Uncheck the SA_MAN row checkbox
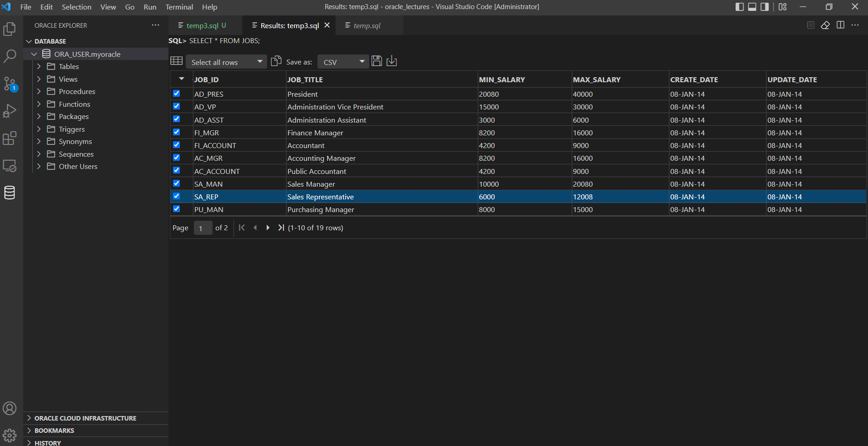The height and width of the screenshot is (446, 868). pyautogui.click(x=177, y=183)
